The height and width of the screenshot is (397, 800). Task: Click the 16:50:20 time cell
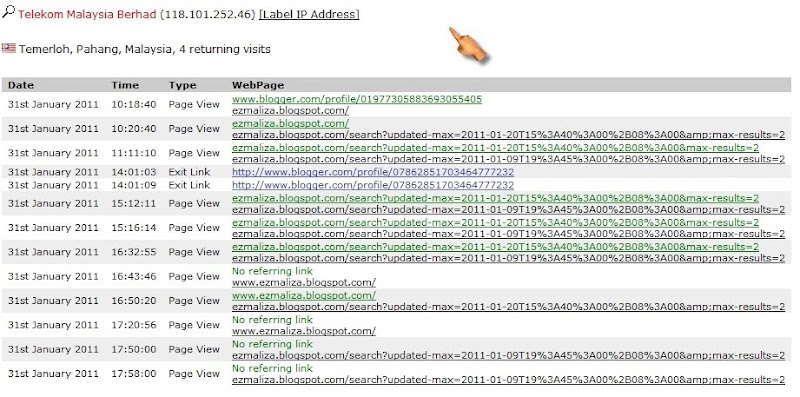[x=134, y=301]
